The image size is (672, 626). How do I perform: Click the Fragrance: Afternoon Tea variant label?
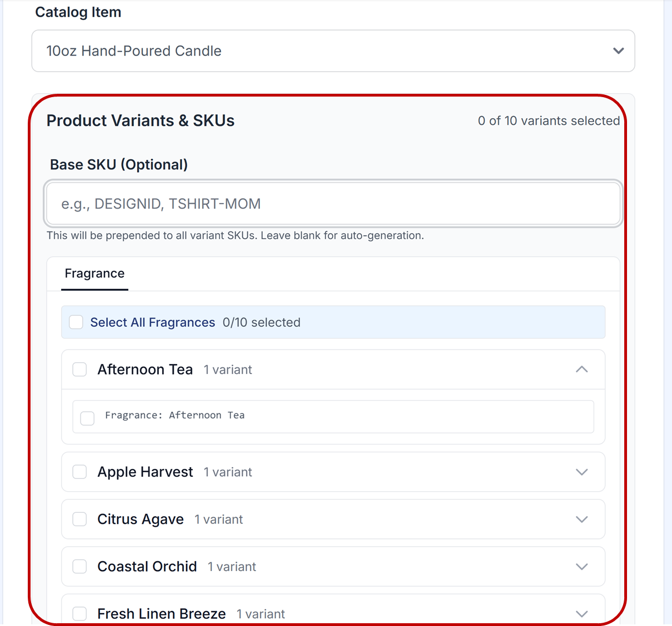[174, 416]
